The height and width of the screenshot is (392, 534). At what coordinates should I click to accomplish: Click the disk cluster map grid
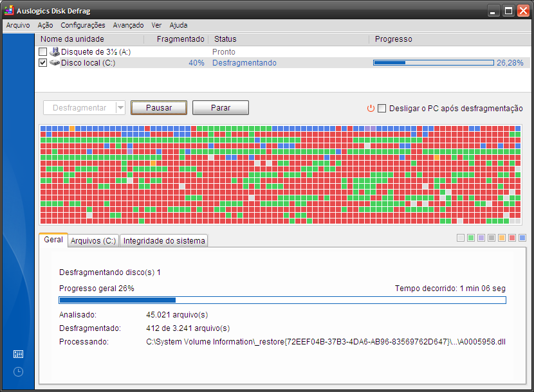tap(281, 175)
